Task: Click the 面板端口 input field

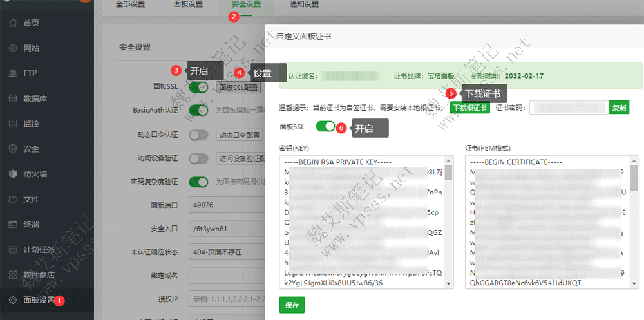Action: (x=225, y=205)
